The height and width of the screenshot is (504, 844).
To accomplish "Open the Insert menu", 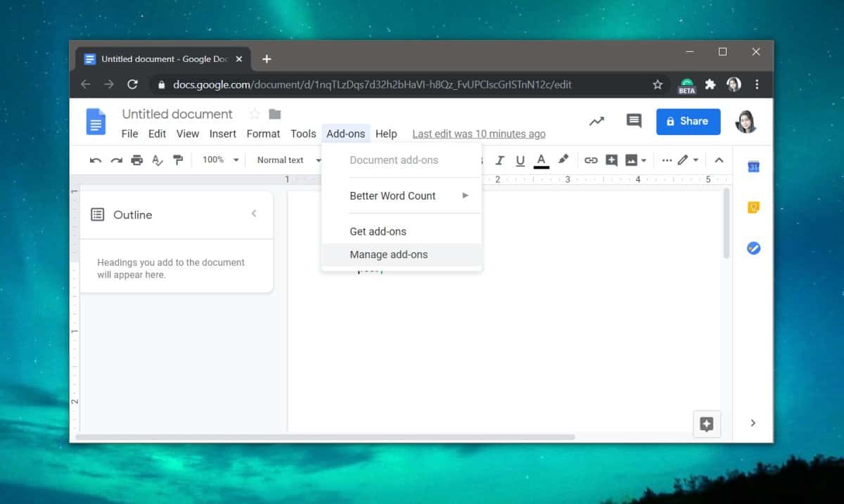I will (223, 134).
